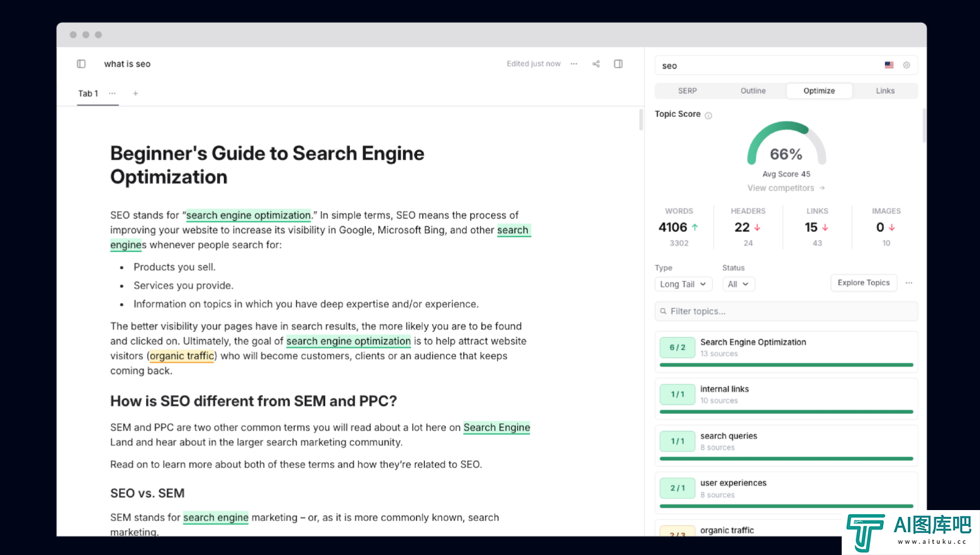The image size is (980, 555).
Task: Click the highlighted Search Engine Land phrase
Action: pos(497,428)
